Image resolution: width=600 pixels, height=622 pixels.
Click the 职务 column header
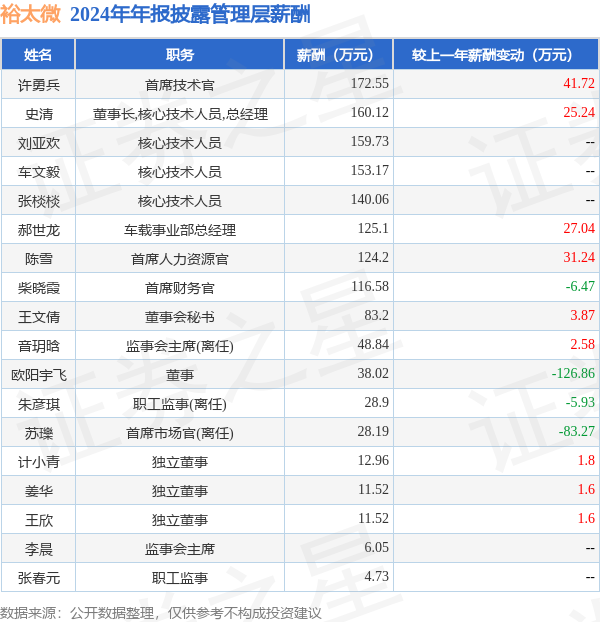pos(180,54)
